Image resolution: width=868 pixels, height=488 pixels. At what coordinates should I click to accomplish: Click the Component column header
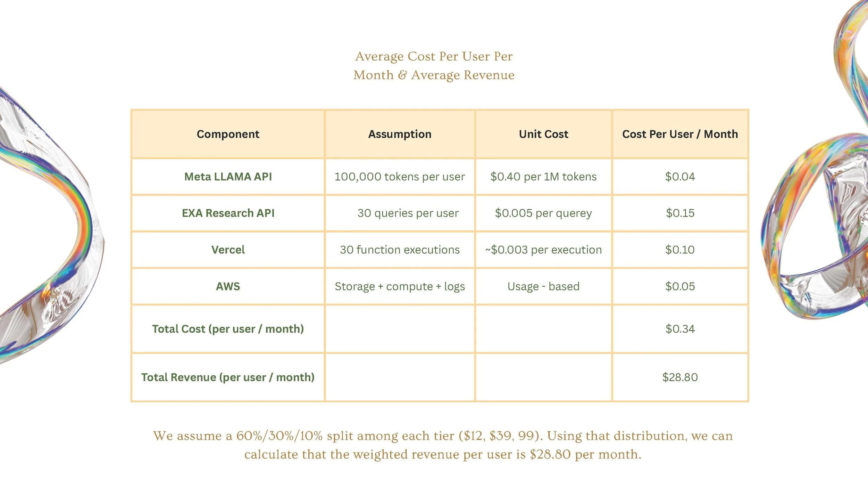coord(228,134)
